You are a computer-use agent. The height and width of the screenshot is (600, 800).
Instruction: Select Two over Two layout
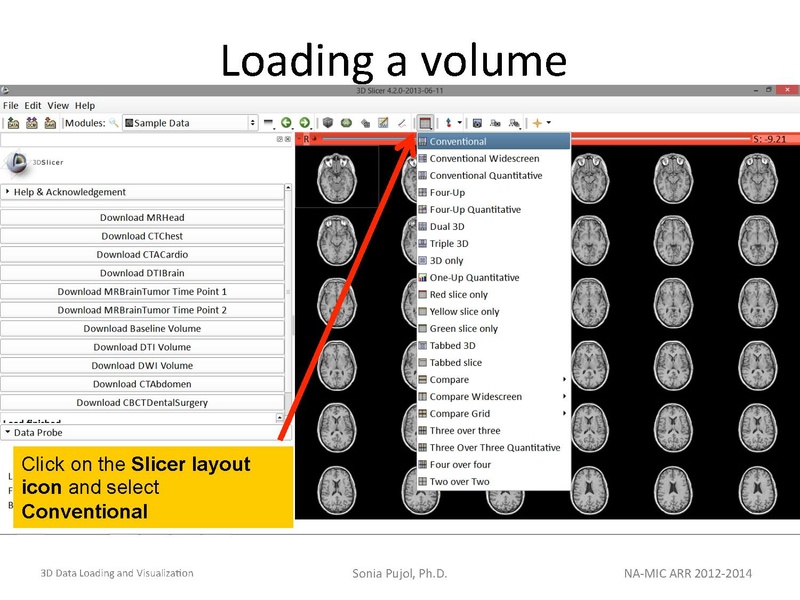point(493,482)
